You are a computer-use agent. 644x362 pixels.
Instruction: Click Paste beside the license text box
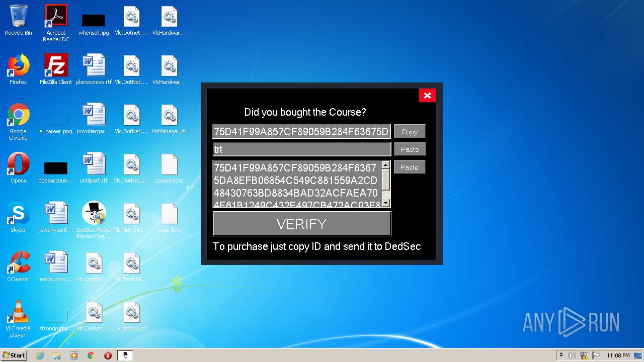point(410,167)
